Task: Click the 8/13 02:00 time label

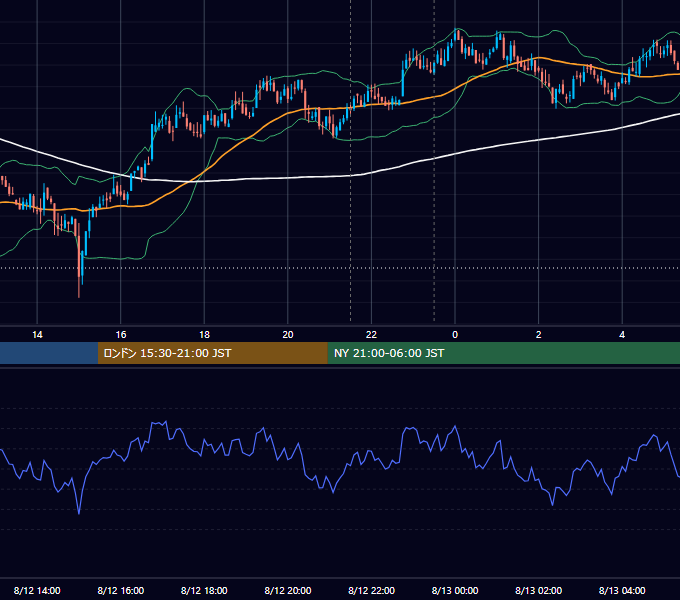Action: 539,590
